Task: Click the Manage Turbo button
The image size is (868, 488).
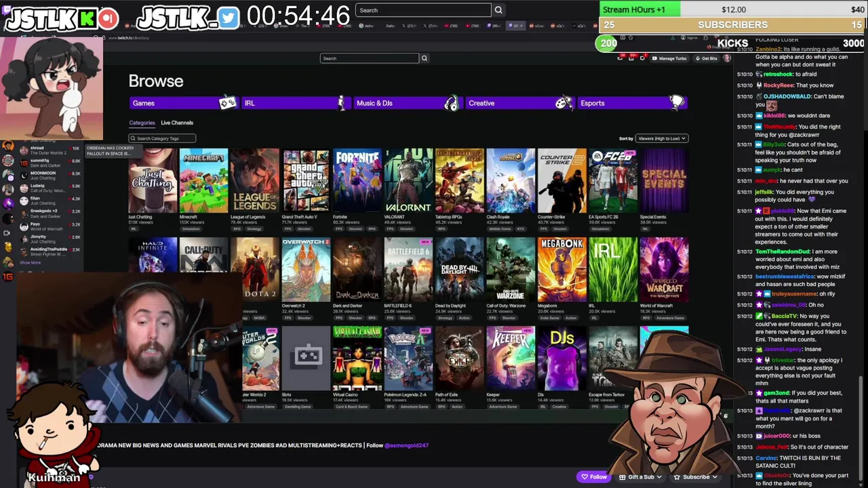Action: click(669, 58)
